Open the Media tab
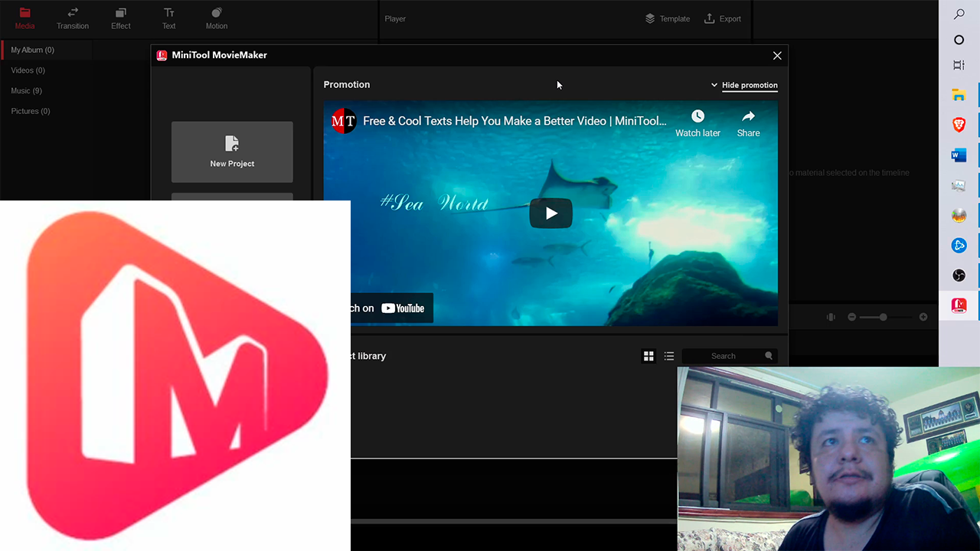The height and width of the screenshot is (551, 980). [24, 18]
